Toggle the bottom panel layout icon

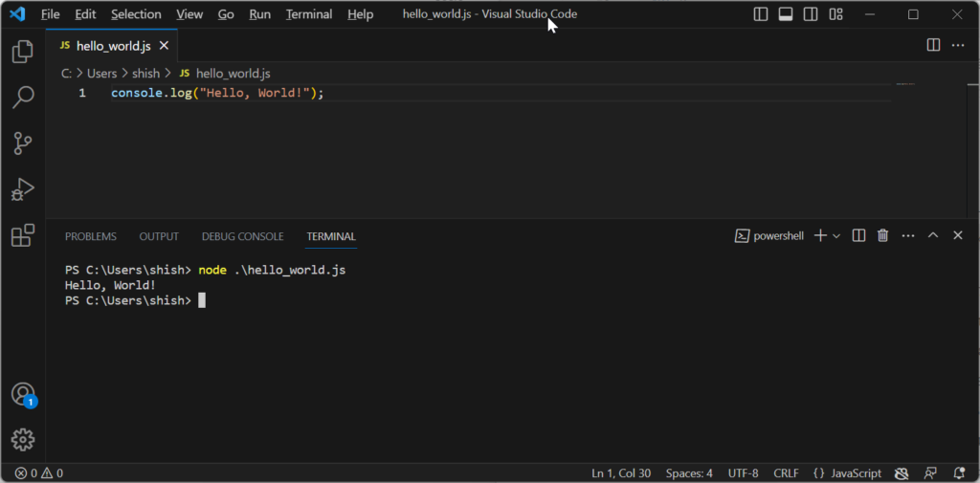[x=786, y=13]
